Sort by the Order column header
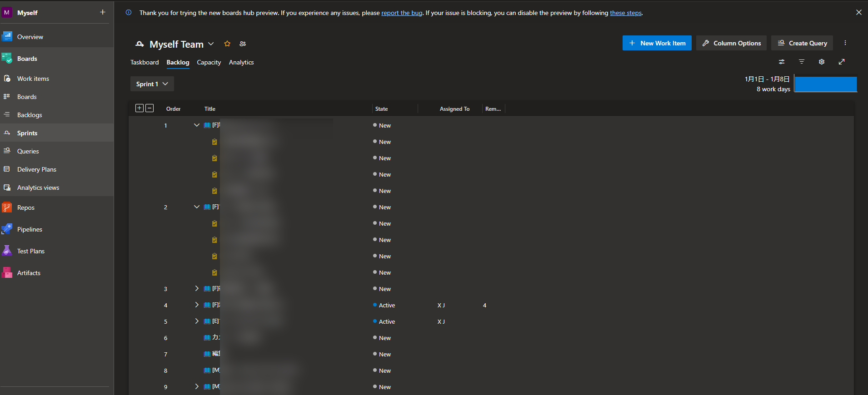The width and height of the screenshot is (868, 395). tap(173, 109)
